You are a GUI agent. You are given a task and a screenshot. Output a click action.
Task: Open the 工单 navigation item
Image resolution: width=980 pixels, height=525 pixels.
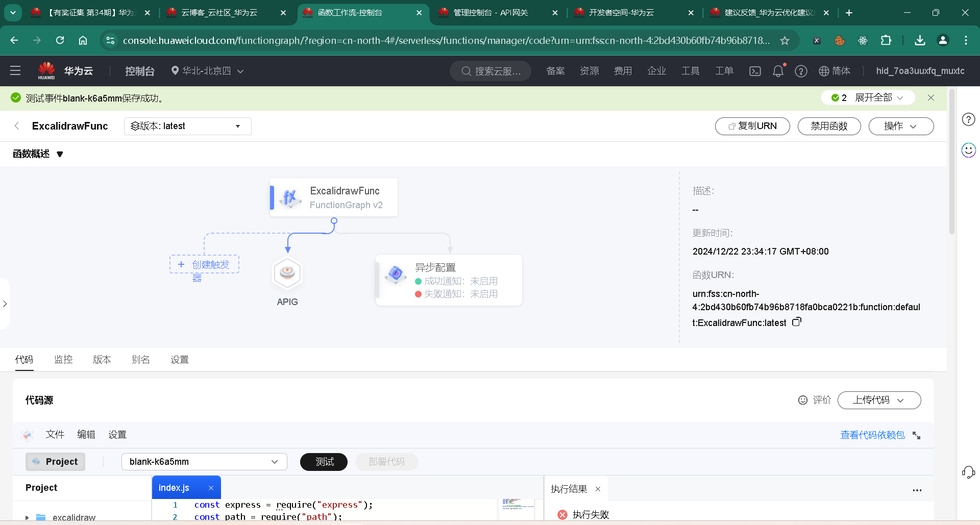pyautogui.click(x=724, y=71)
